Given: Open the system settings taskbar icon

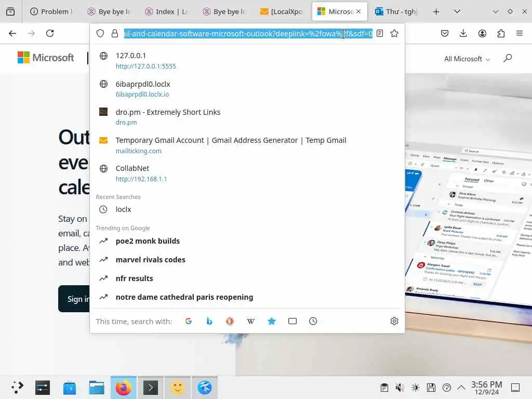Looking at the screenshot, I should pyautogui.click(x=43, y=387).
